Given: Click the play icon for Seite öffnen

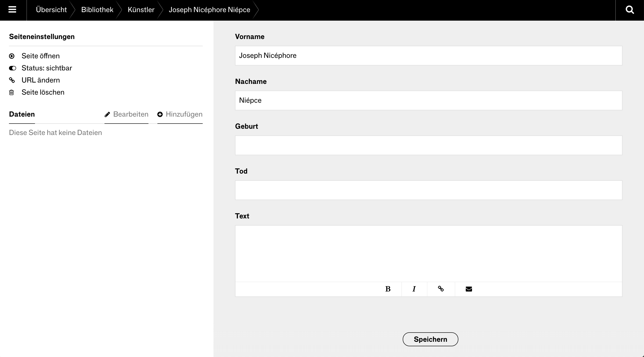Looking at the screenshot, I should [x=12, y=56].
